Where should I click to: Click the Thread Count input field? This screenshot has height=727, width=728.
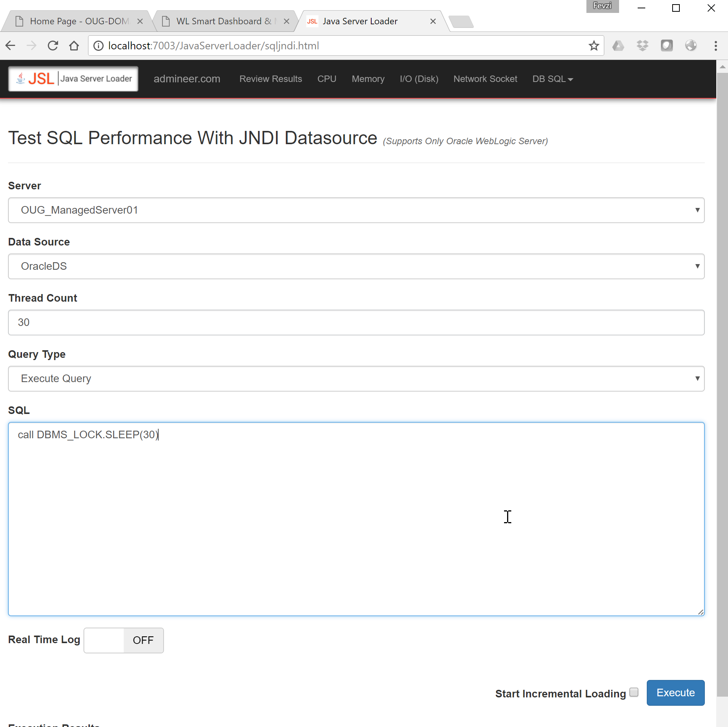pos(356,323)
